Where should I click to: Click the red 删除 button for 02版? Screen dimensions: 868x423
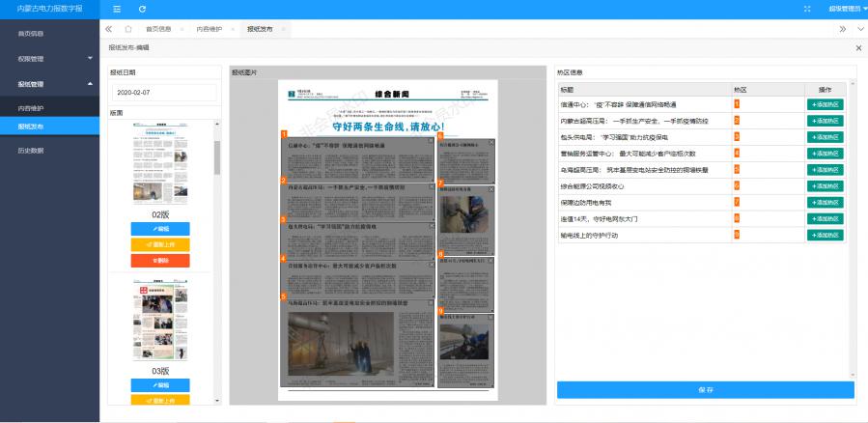click(161, 260)
